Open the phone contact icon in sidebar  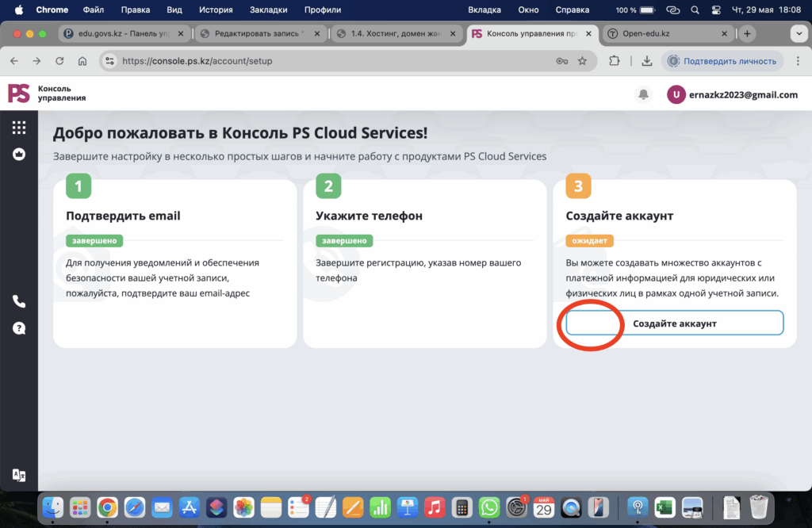pyautogui.click(x=19, y=301)
